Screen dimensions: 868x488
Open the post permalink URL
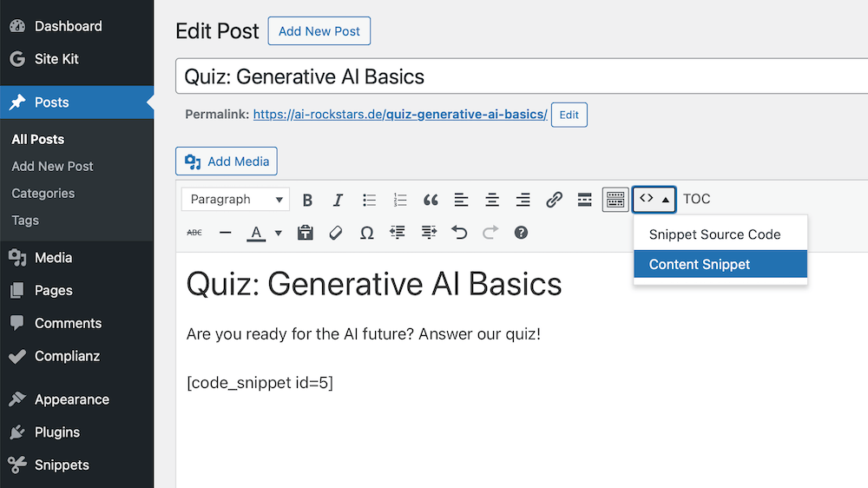click(400, 115)
